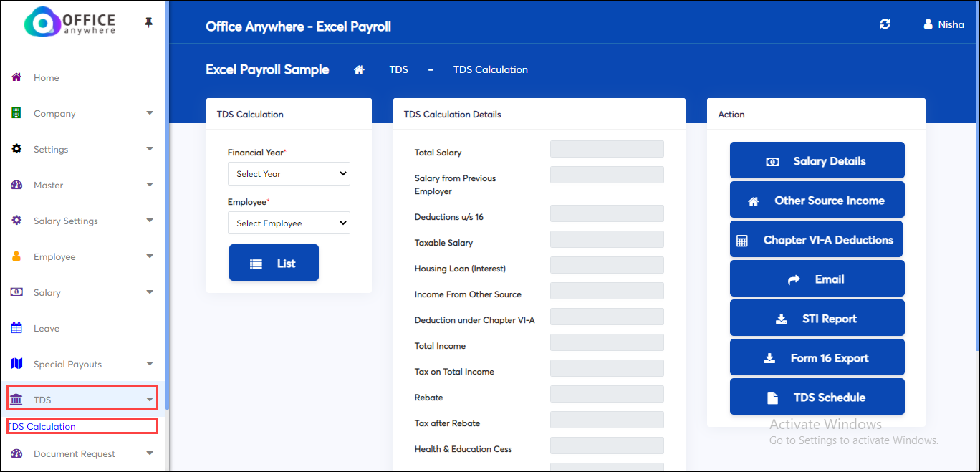Collapse the TDS menu arrow
The height and width of the screenshot is (472, 980).
tap(150, 400)
